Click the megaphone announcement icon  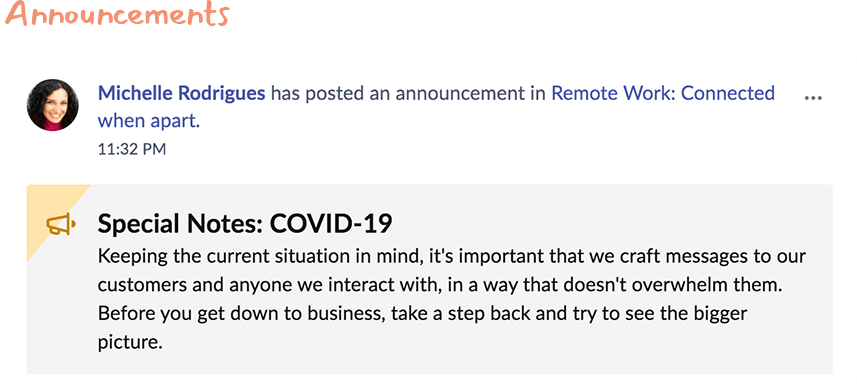point(61,225)
